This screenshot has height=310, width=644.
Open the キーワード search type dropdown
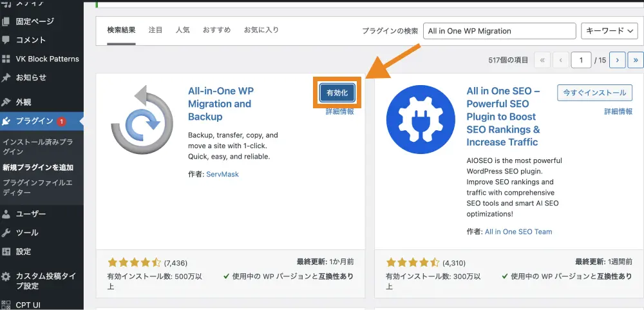609,31
